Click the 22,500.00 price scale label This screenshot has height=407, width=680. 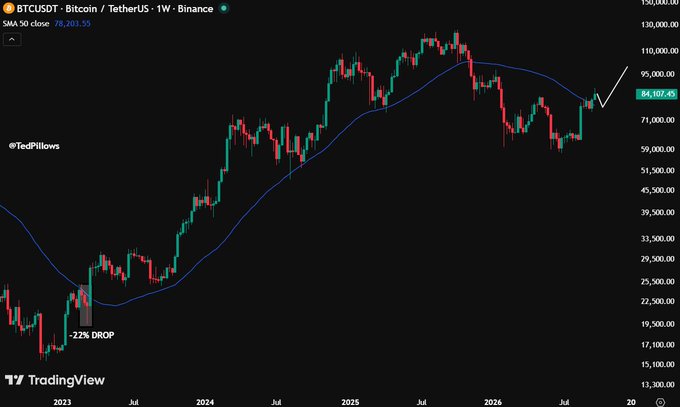click(659, 301)
